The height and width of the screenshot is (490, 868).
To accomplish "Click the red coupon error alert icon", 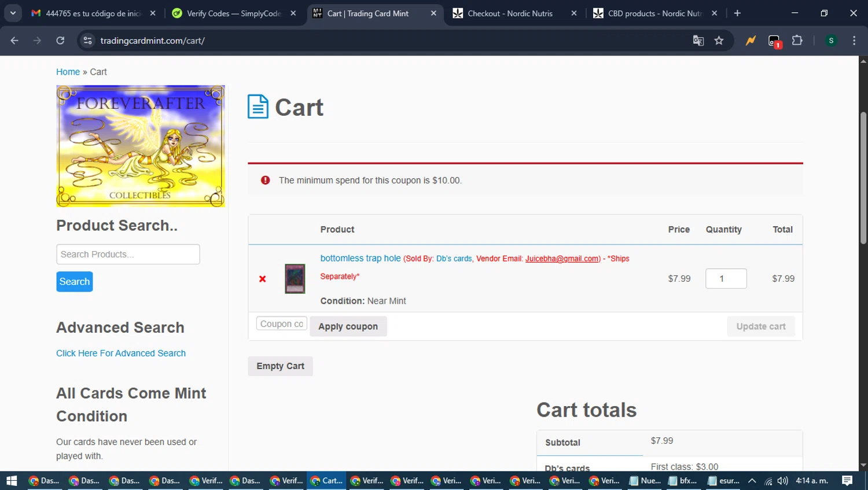I will pos(266,180).
